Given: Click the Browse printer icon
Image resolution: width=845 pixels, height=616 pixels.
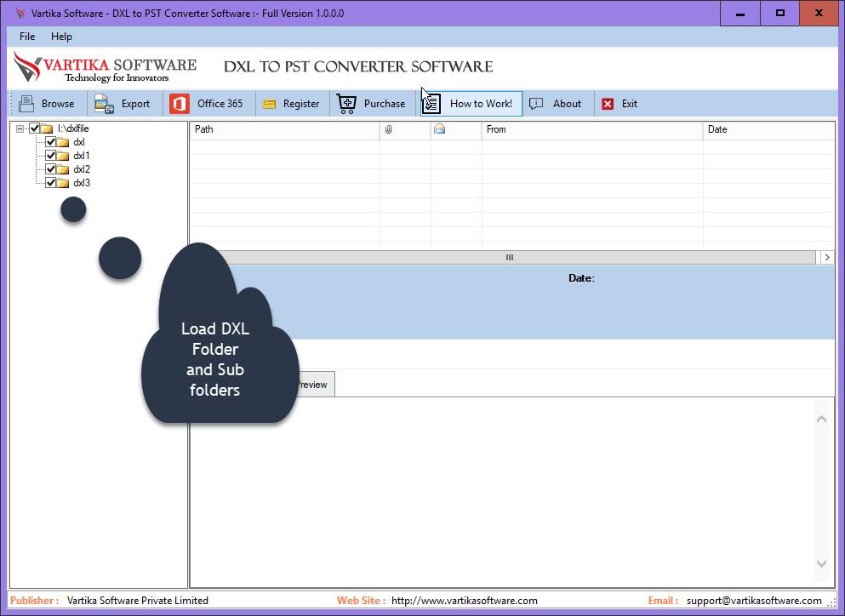Looking at the screenshot, I should point(26,104).
